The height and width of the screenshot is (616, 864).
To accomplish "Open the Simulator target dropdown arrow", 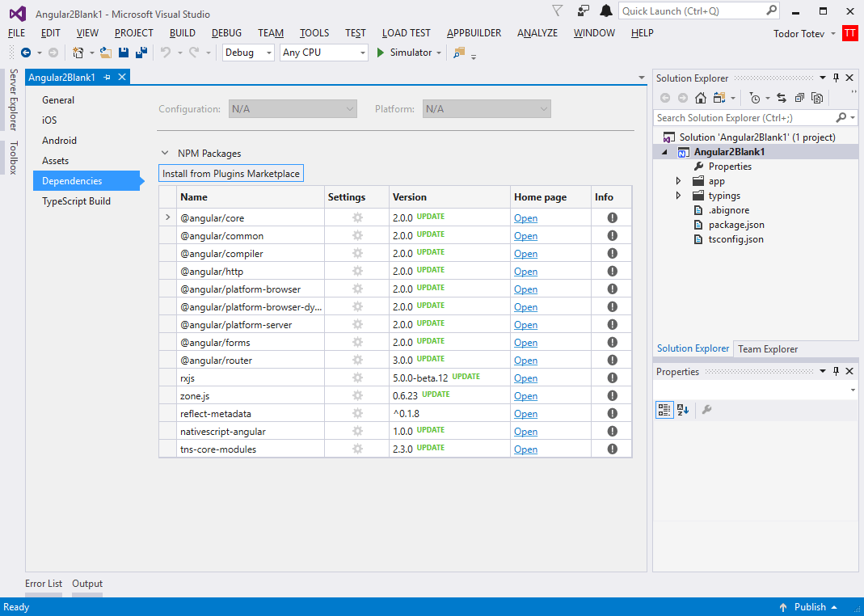I will pyautogui.click(x=439, y=53).
